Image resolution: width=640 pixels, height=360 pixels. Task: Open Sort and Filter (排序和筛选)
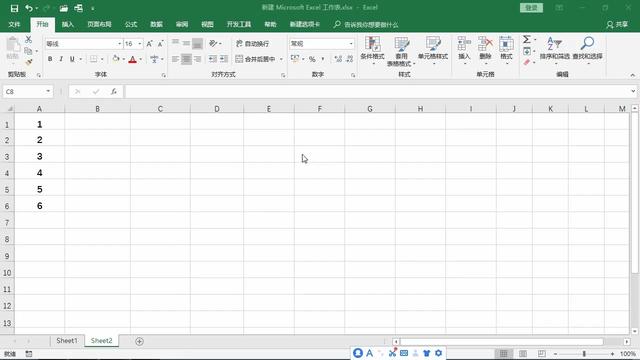point(555,51)
